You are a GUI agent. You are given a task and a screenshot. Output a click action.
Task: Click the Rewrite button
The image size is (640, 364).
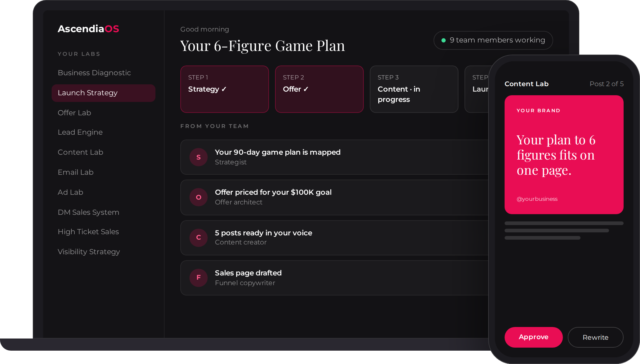point(595,337)
